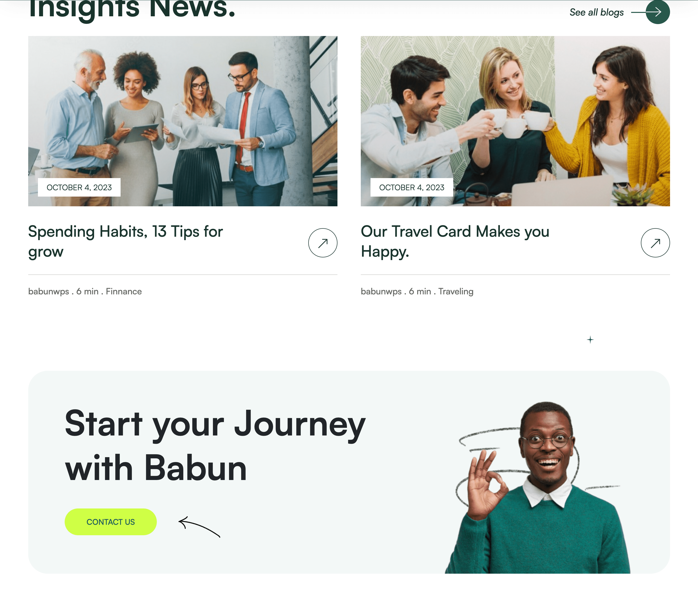Click the green arrow circle beside See all blogs
Image resolution: width=698 pixels, height=616 pixels.
point(657,12)
